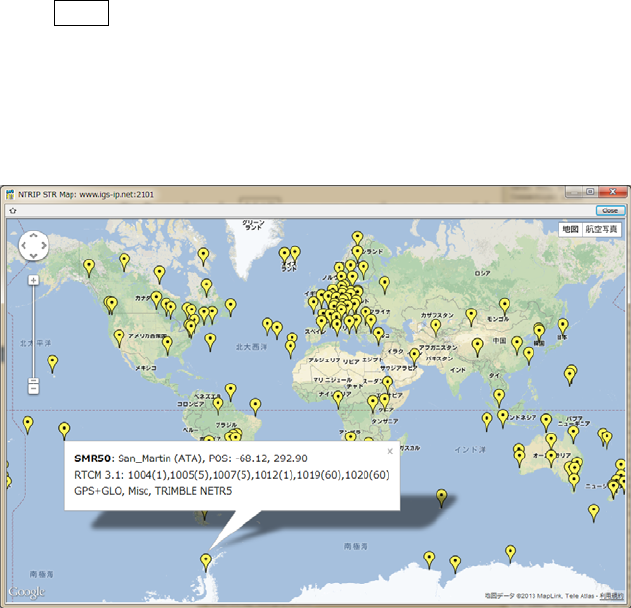Select the Japan station marker
This screenshot has width=631, height=608.
click(563, 326)
